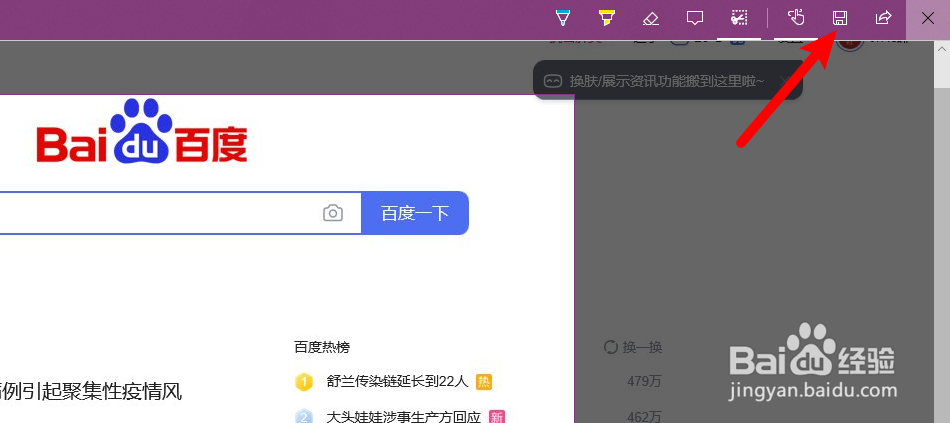Enable touch writing mode

[796, 18]
